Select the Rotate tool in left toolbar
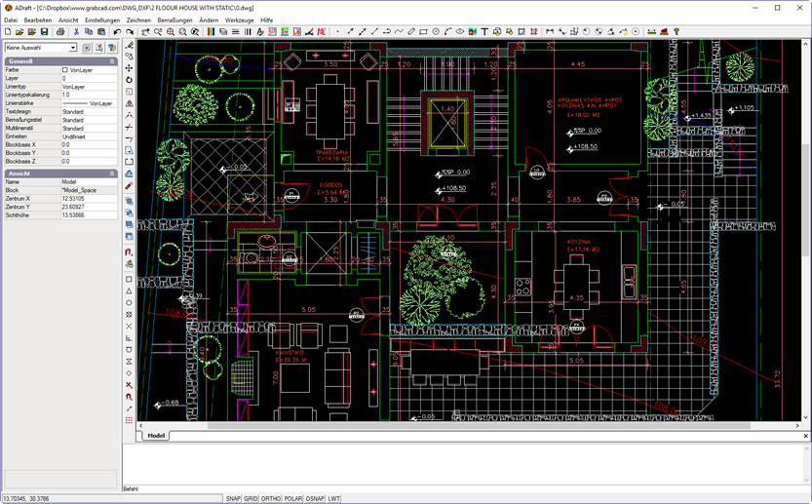This screenshot has height=504, width=812. [x=129, y=80]
